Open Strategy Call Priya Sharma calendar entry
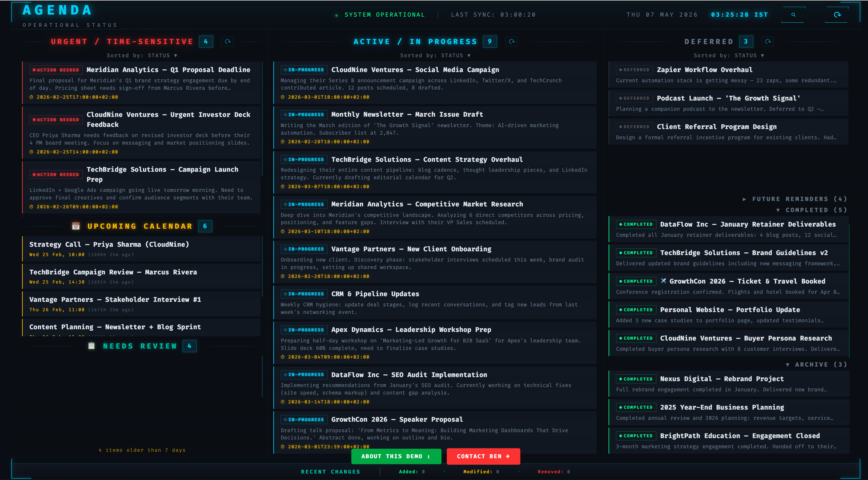 tap(142, 249)
